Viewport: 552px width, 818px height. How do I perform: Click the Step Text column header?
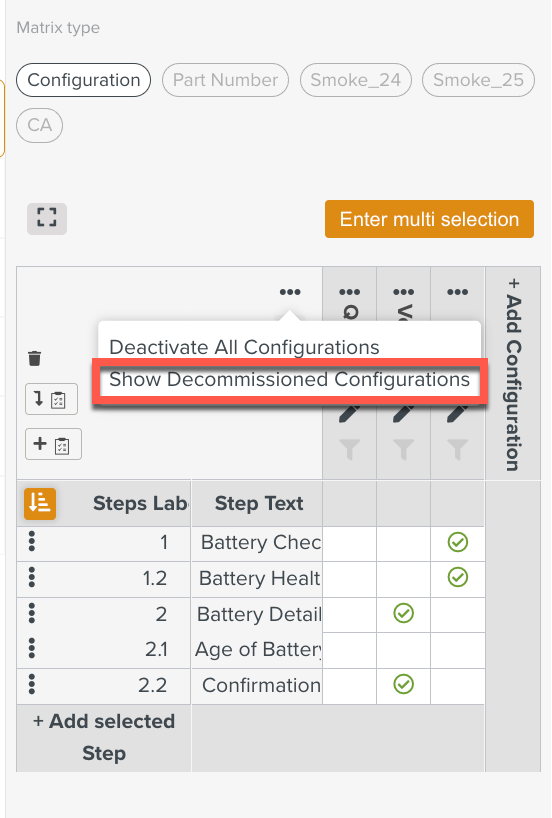pyautogui.click(x=259, y=503)
